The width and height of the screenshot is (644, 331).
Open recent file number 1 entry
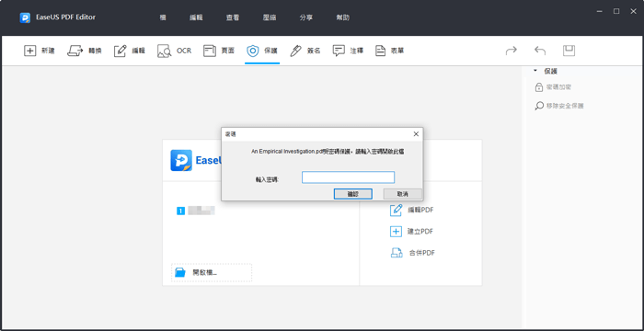(x=196, y=211)
